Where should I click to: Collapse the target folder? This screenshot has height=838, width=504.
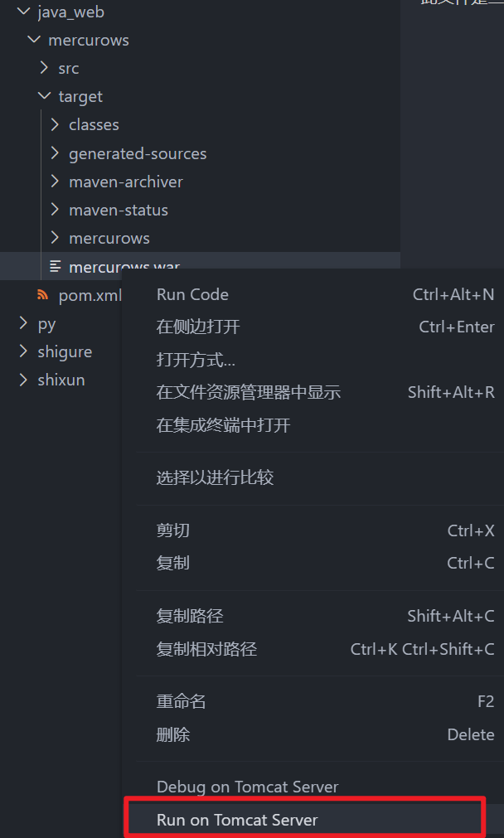point(45,96)
